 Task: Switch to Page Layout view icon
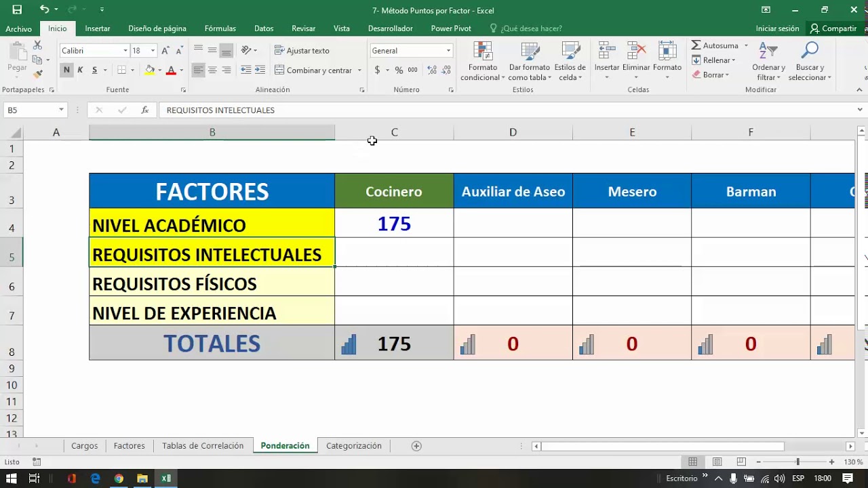(717, 462)
